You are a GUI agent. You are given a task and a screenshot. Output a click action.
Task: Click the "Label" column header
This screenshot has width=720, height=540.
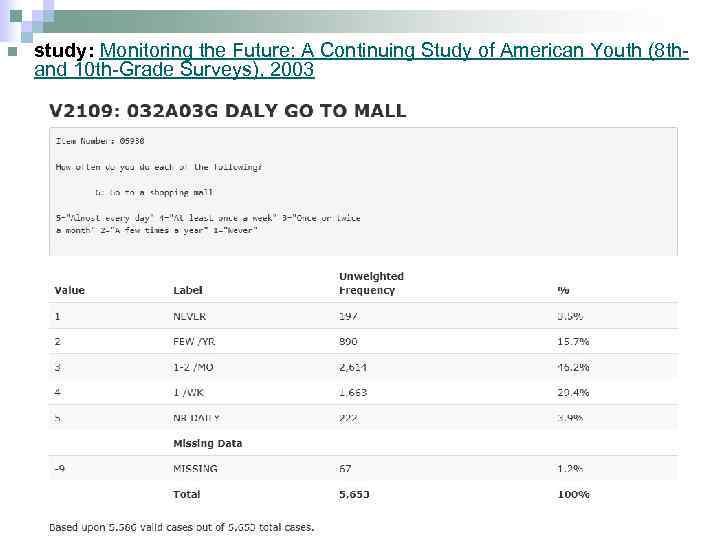[x=188, y=290]
